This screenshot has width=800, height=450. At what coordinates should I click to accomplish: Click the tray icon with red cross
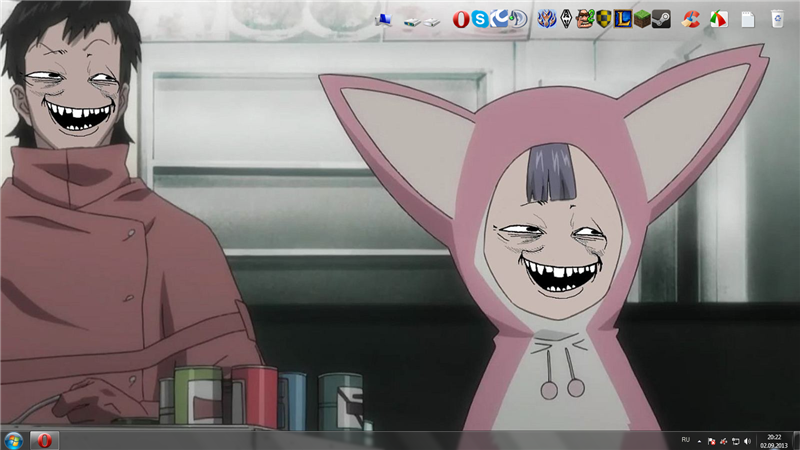point(723,441)
